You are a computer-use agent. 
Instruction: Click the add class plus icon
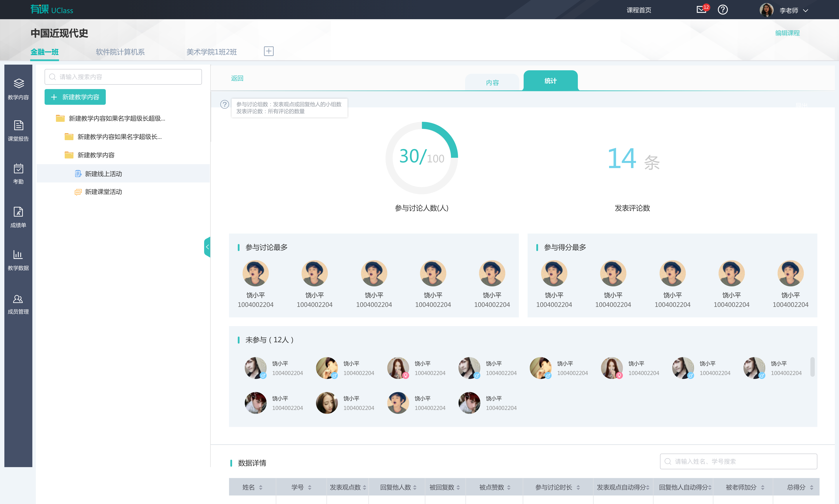coord(269,51)
